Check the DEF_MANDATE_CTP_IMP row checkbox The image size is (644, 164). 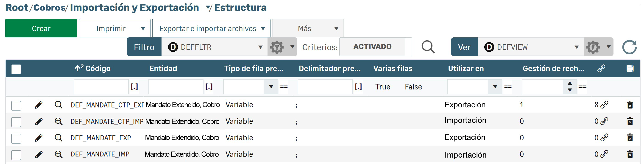(16, 122)
